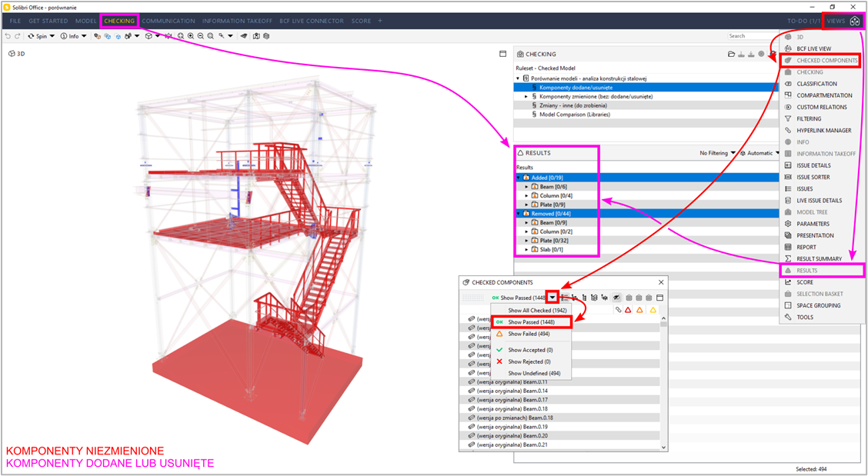This screenshot has height=476, width=868.
Task: Click the orange triangle severity column icon
Action: pyautogui.click(x=639, y=310)
